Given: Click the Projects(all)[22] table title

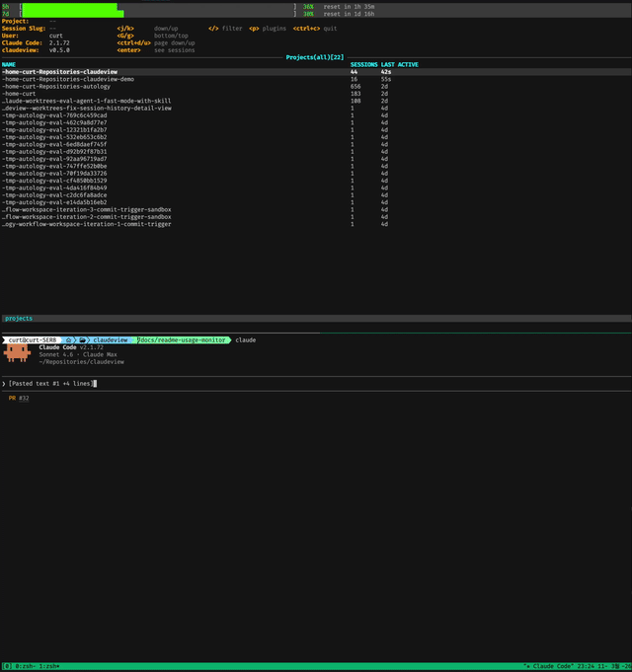Looking at the screenshot, I should pos(315,57).
